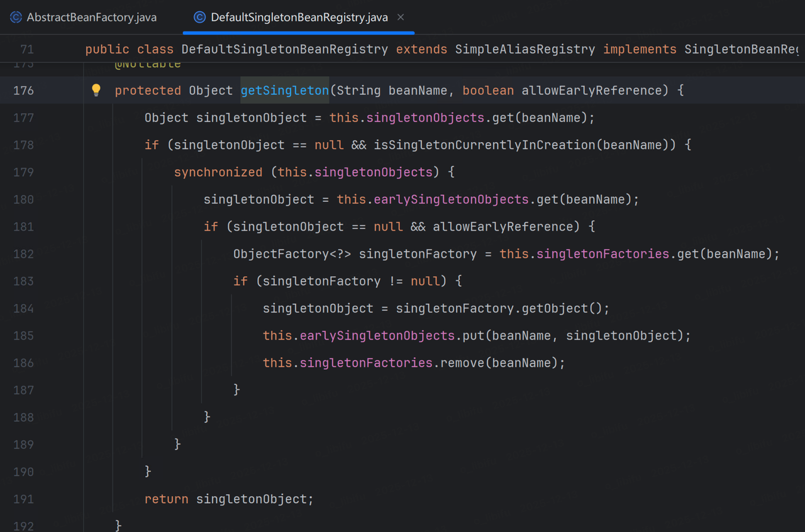Click line number 176 in the gutter
This screenshot has height=532, width=805.
click(23, 90)
